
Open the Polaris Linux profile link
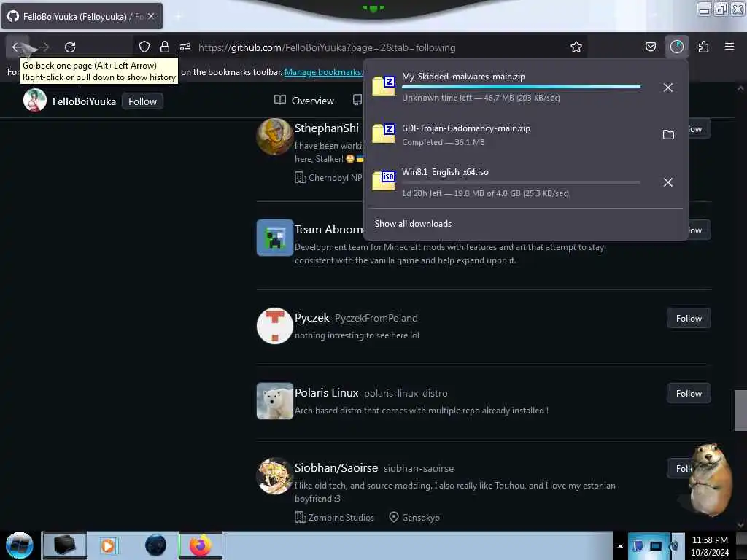point(326,393)
